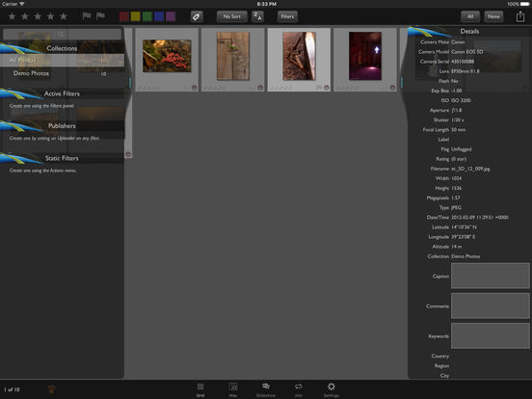Open the Info icon in bottom bar
Viewport: 532px width, 399px height.
point(298,389)
